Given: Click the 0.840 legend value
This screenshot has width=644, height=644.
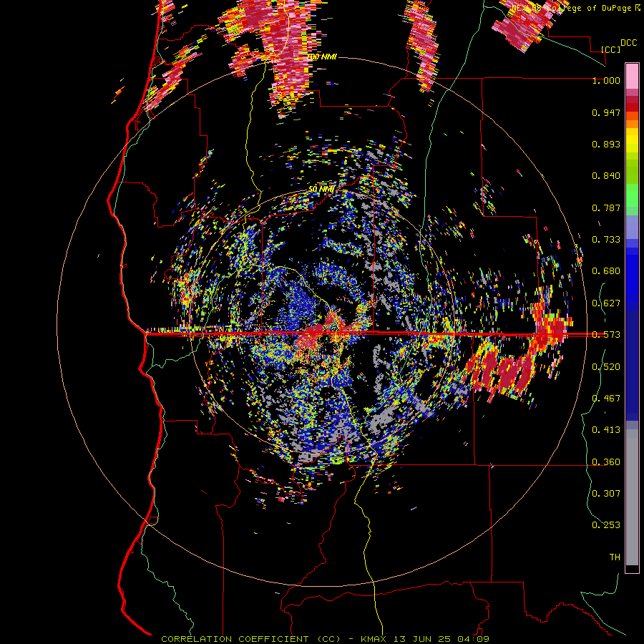Looking at the screenshot, I should coord(606,176).
